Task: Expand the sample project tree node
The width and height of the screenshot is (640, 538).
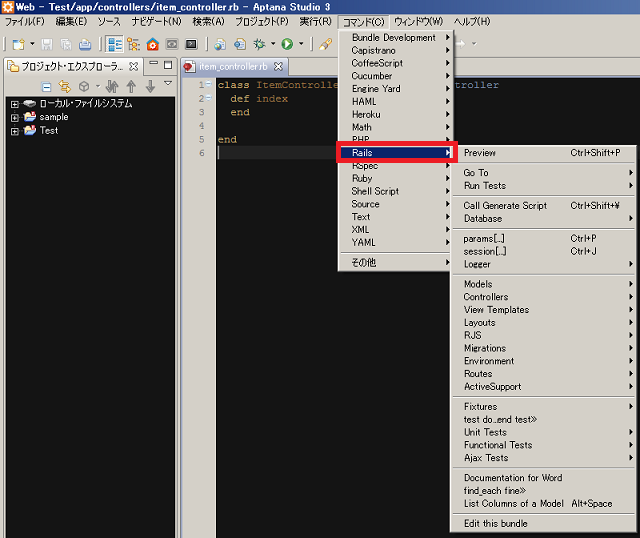Action: [x=15, y=117]
